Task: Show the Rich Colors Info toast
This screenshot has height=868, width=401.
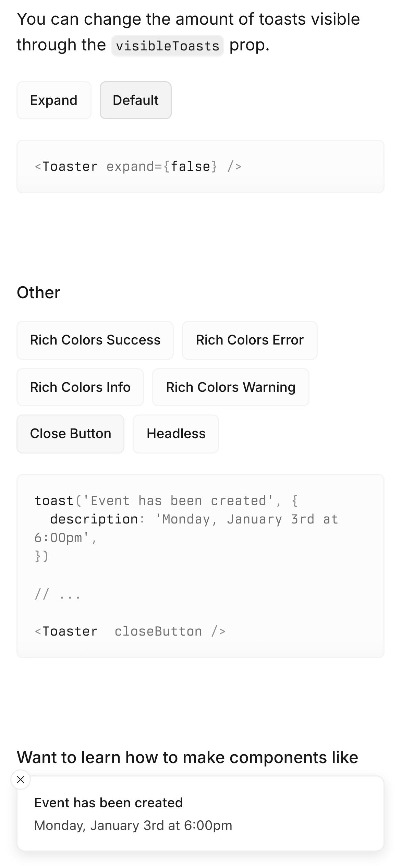Action: 80,387
